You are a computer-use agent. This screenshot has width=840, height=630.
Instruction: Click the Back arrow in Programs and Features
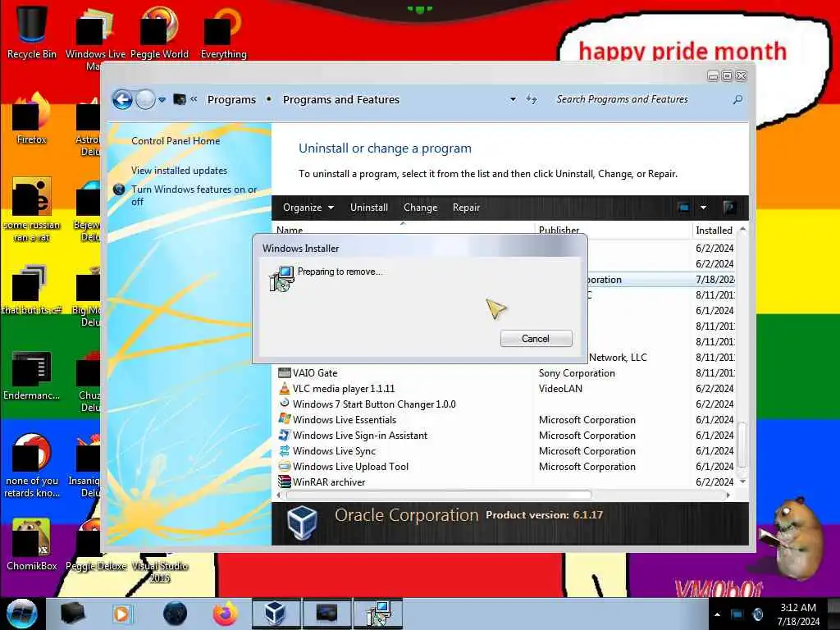click(122, 99)
